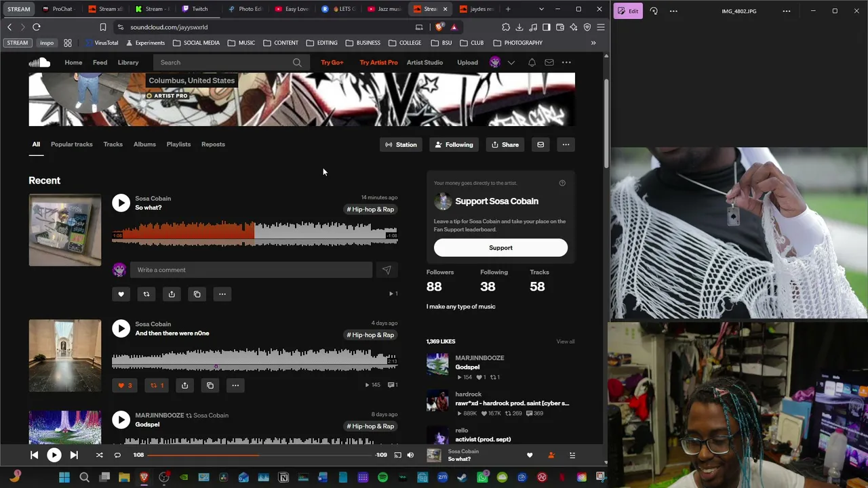This screenshot has height=488, width=868.
Task: Play "And then there were n0ne" track
Action: tap(121, 329)
